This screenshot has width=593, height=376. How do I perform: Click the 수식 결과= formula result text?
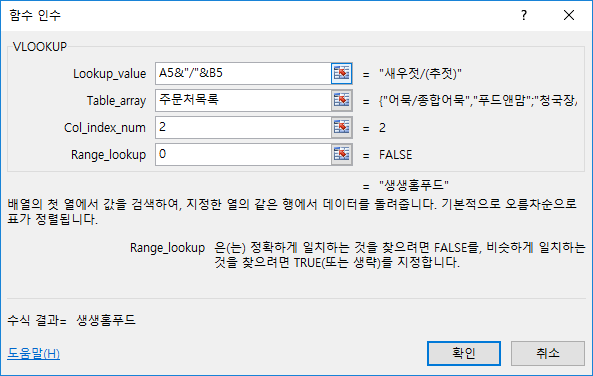(x=71, y=320)
